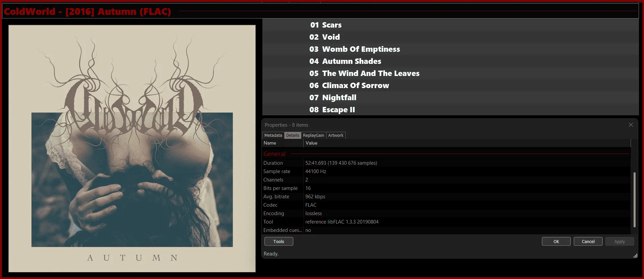Select the Duration value 52:41.693
This screenshot has width=644, height=279.
coord(341,163)
